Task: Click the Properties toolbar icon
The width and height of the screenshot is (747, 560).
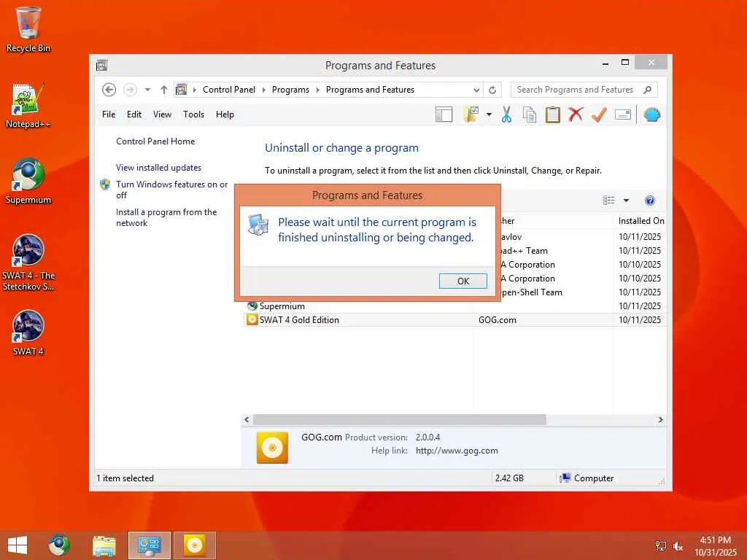Action: click(x=623, y=114)
